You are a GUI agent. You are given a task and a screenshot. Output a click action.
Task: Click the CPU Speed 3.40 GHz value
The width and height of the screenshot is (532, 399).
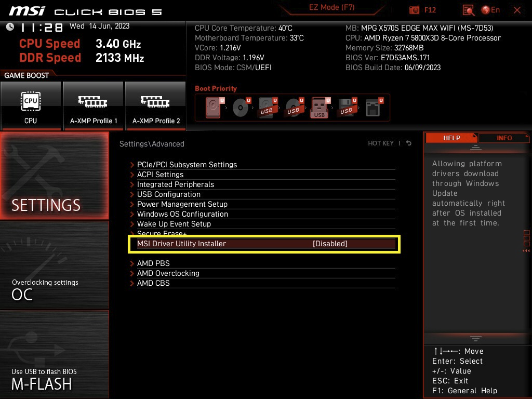coord(118,44)
